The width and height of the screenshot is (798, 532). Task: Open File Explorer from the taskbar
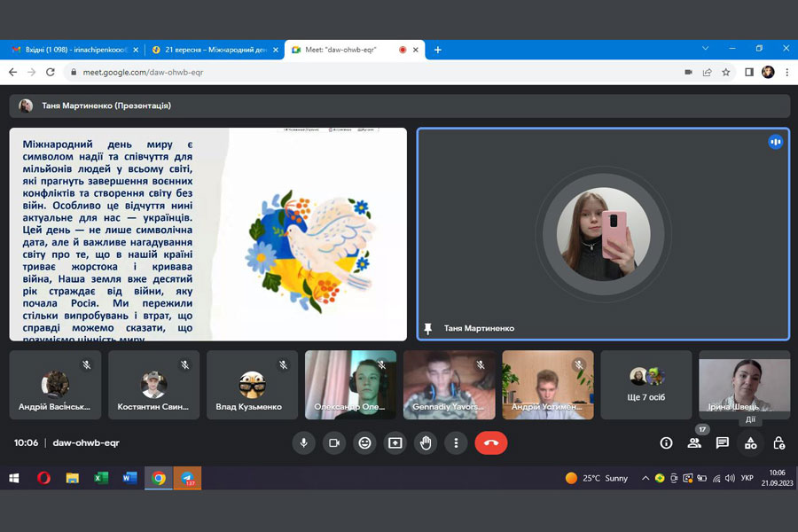73,478
